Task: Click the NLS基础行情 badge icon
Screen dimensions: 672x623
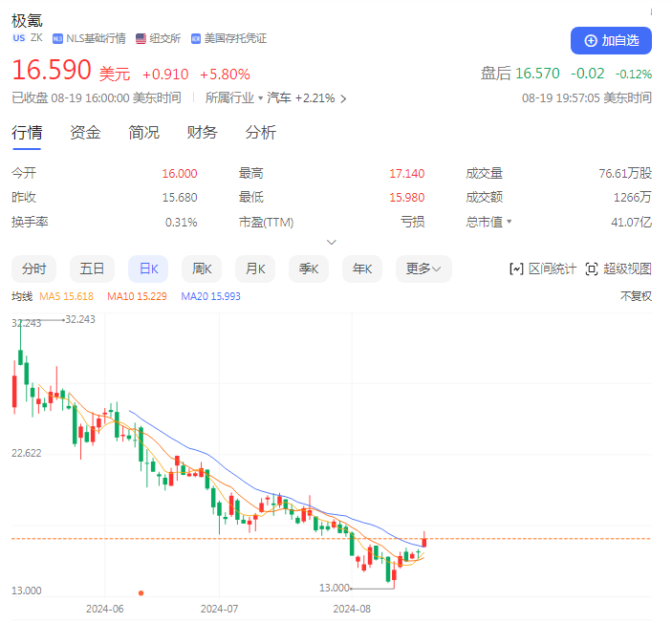Action: point(57,39)
